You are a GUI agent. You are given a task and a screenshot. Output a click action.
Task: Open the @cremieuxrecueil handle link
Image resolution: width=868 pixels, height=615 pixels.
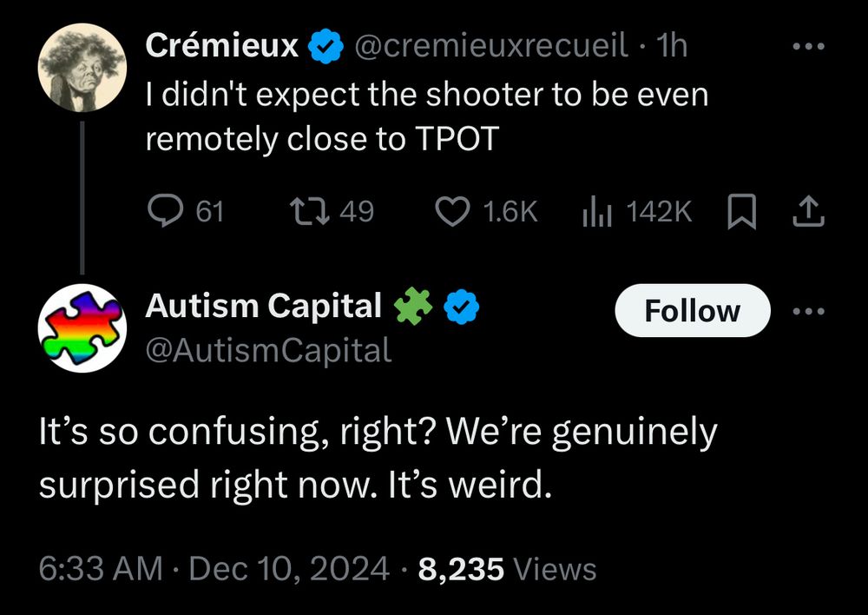pos(490,47)
